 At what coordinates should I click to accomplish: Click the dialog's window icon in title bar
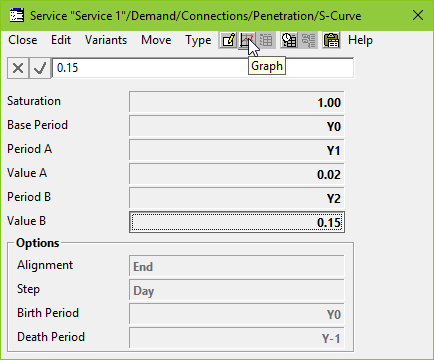click(x=17, y=15)
